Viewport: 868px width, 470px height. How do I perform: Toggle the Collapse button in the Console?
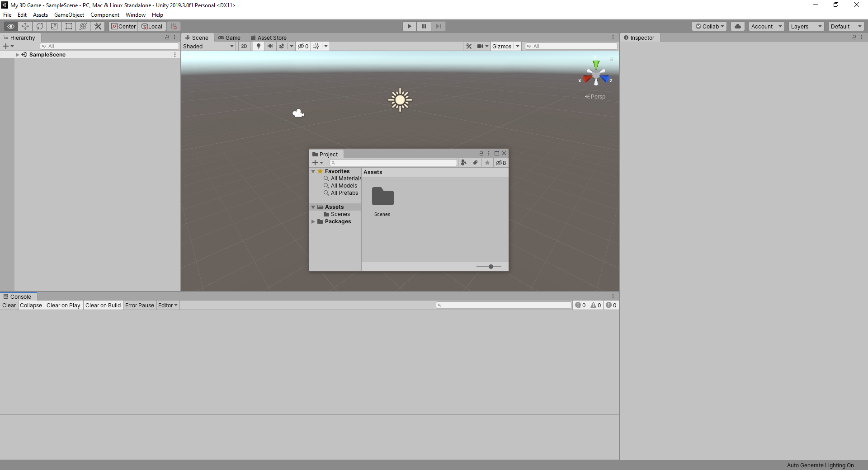coord(31,305)
